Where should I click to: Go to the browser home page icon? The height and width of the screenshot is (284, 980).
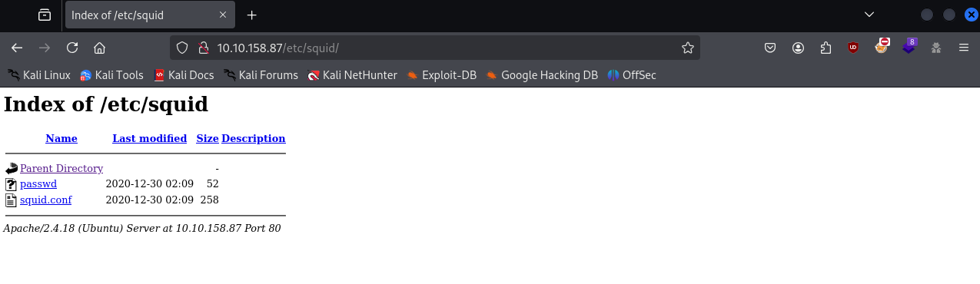(99, 48)
